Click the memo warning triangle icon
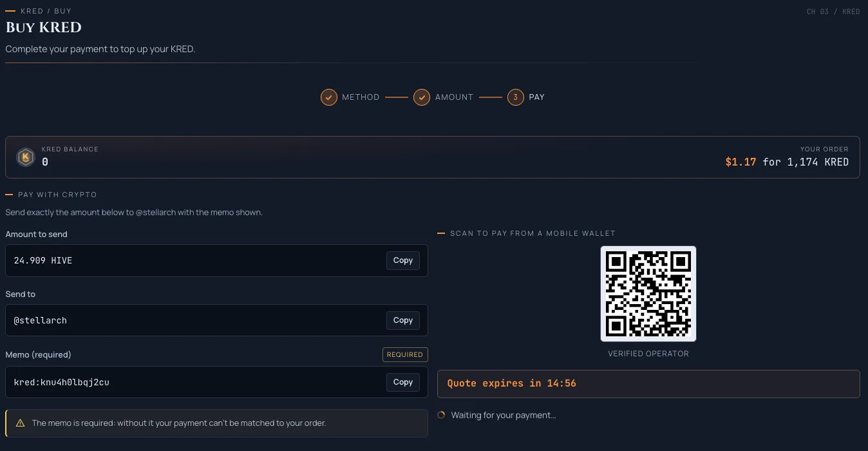Image resolution: width=868 pixels, height=451 pixels. [x=20, y=423]
